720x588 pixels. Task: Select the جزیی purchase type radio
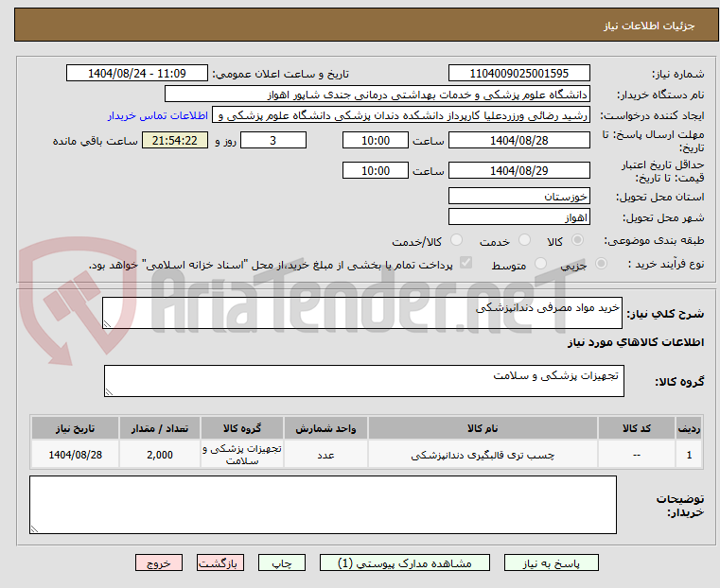pyautogui.click(x=601, y=263)
